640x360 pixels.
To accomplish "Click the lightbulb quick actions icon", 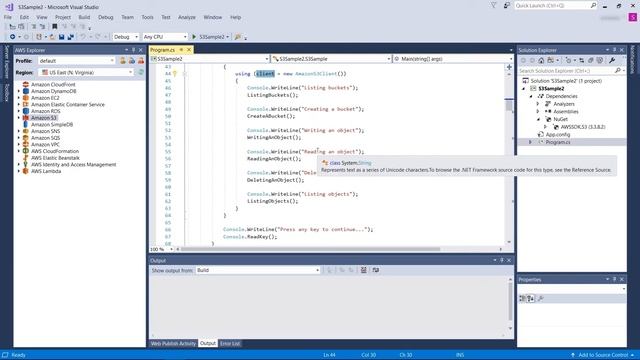I will click(x=175, y=74).
